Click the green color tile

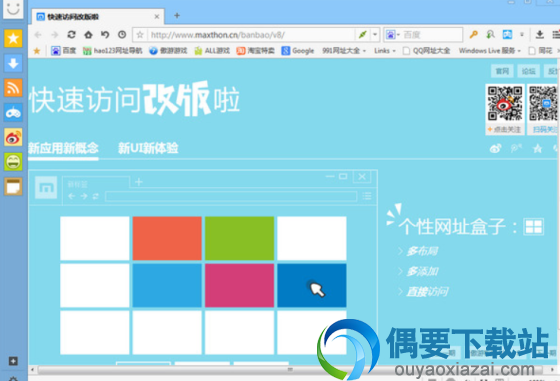pyautogui.click(x=239, y=238)
